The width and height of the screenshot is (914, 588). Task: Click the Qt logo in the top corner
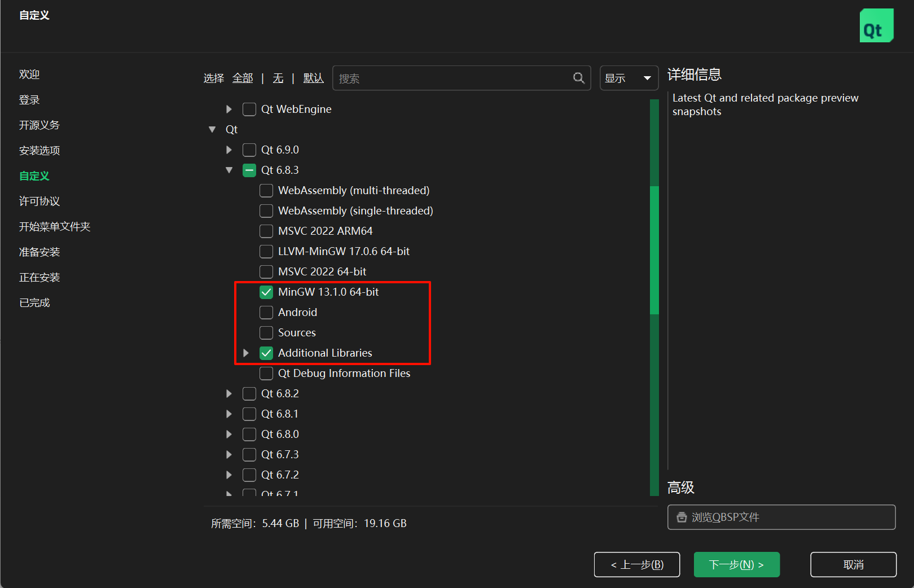(876, 25)
